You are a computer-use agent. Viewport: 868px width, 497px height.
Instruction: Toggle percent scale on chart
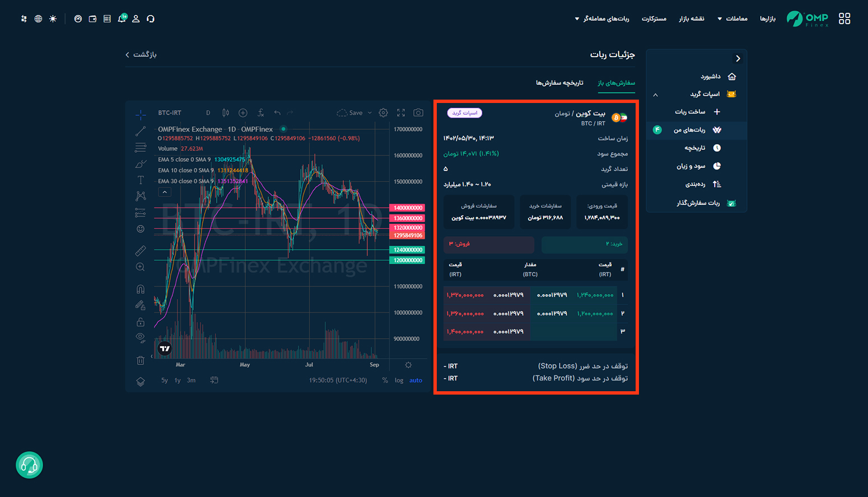click(385, 380)
